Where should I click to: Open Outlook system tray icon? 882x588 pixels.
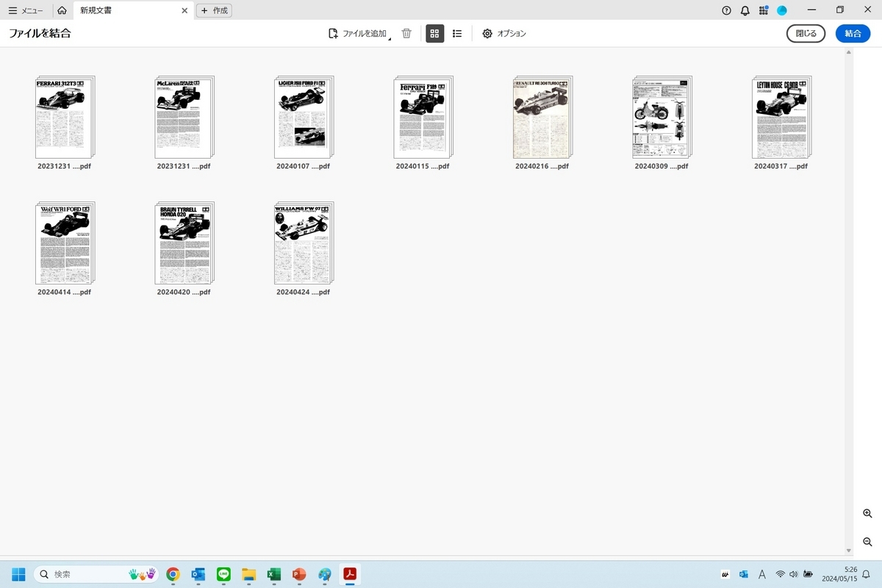click(744, 574)
